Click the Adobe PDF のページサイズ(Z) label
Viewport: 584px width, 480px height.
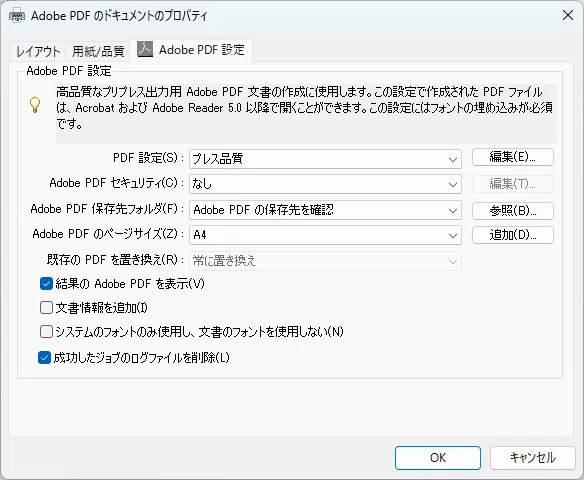point(108,234)
